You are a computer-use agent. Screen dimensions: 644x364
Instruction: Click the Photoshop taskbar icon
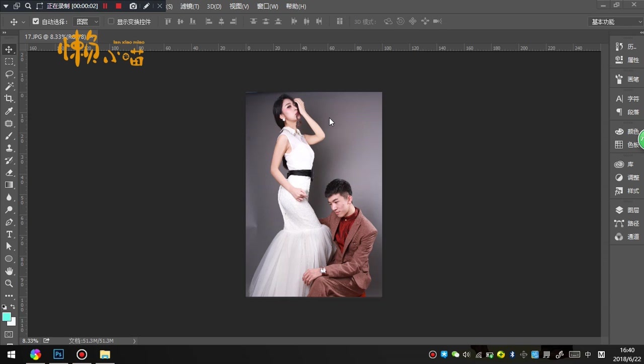(58, 354)
